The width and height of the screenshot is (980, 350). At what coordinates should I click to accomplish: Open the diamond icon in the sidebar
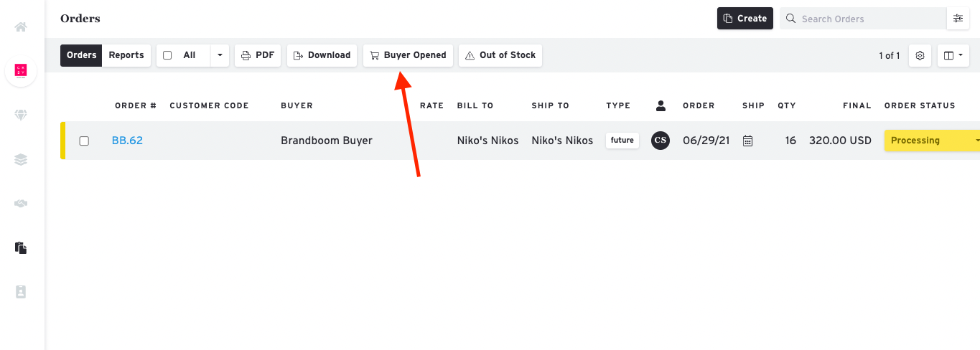[21, 115]
